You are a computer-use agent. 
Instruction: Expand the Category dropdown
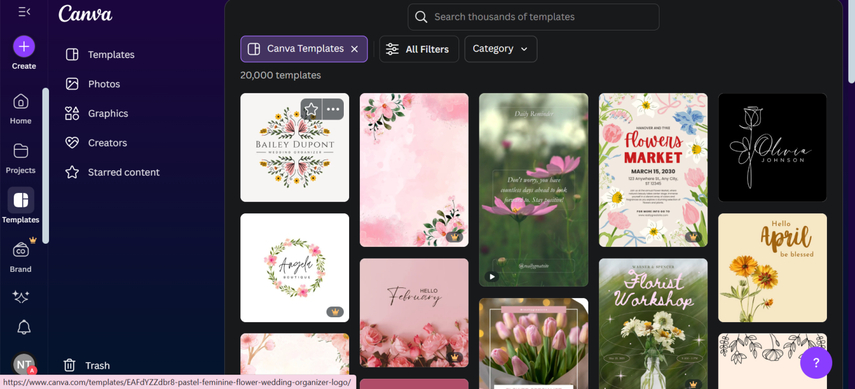click(501, 49)
